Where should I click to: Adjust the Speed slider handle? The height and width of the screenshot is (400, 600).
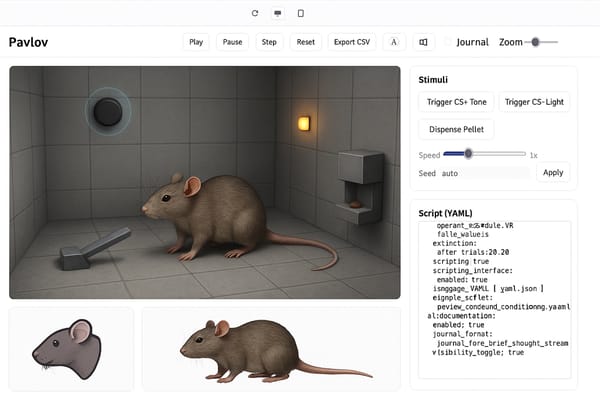coord(468,154)
